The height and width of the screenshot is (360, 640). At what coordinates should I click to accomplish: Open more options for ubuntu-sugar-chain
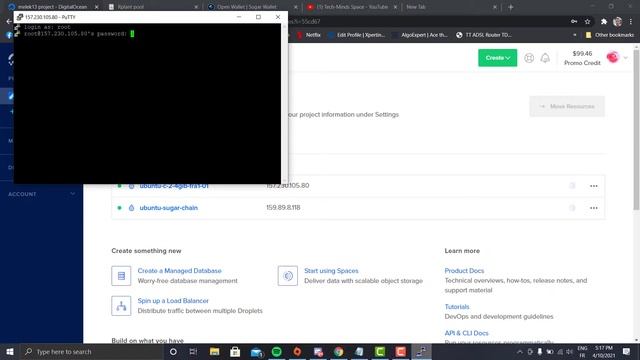[x=593, y=208]
